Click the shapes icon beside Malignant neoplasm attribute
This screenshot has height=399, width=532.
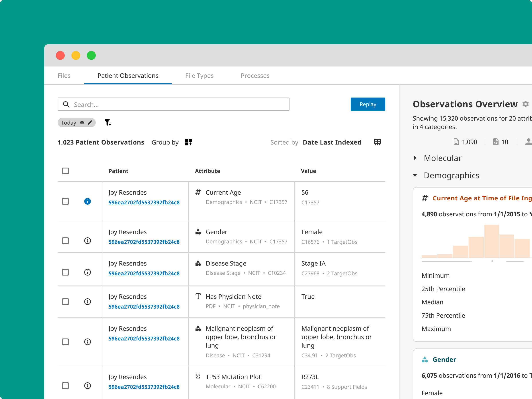[x=198, y=328]
